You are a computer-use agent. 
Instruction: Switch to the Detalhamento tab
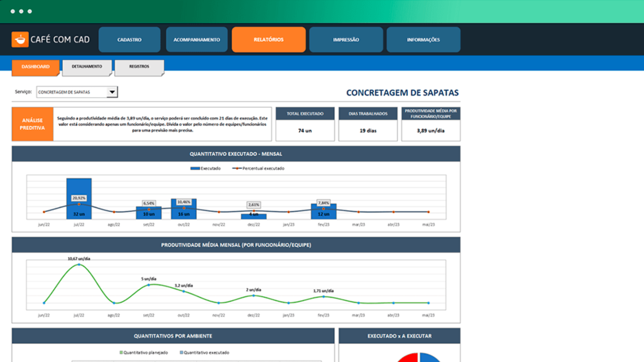tap(87, 67)
